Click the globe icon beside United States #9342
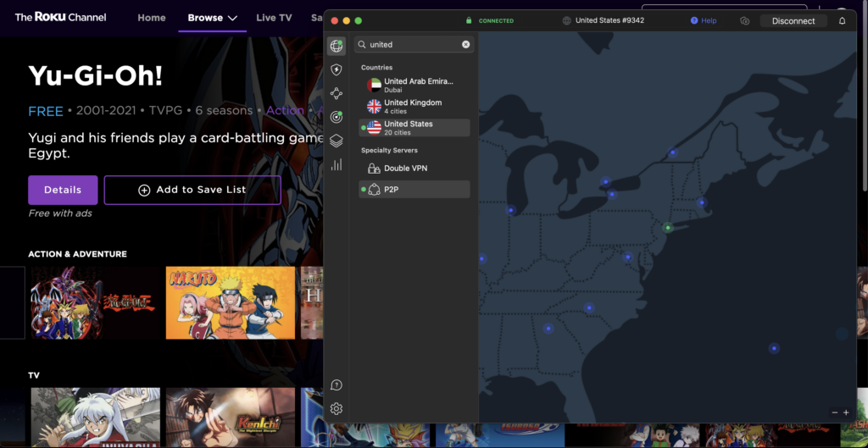 click(566, 20)
